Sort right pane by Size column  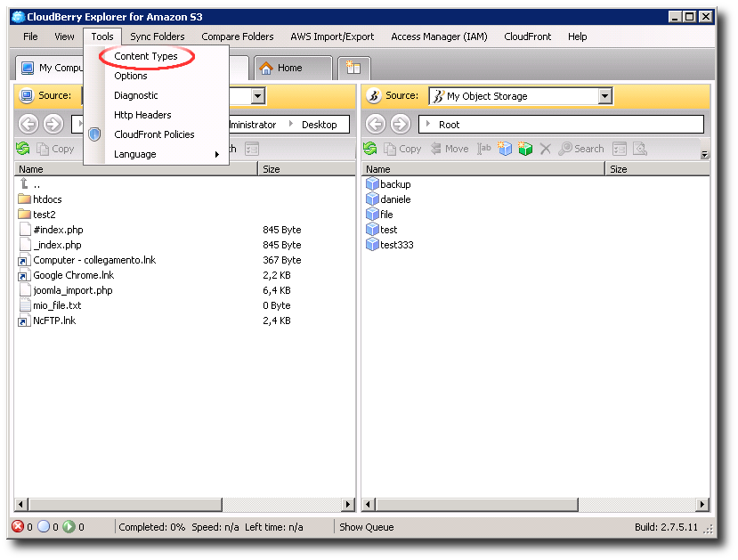tap(657, 169)
